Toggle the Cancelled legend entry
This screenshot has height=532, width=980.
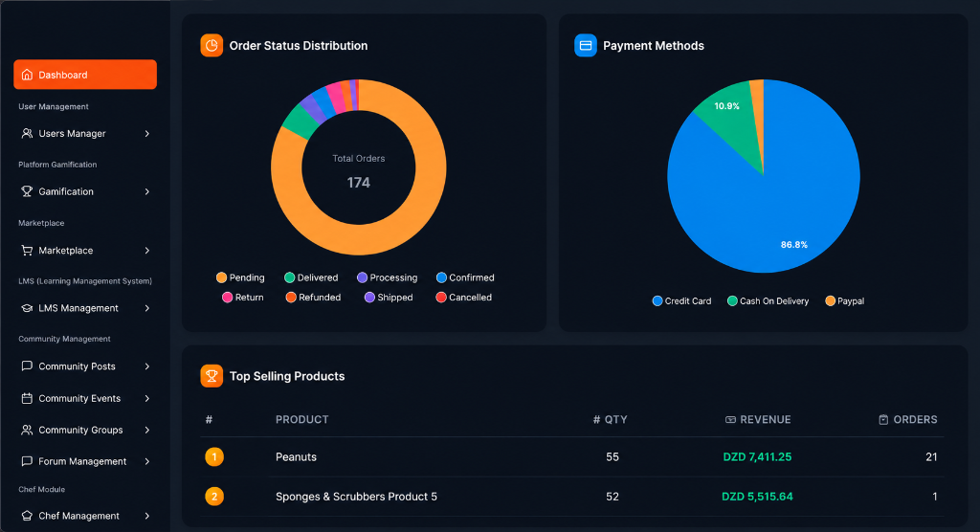[x=464, y=298]
